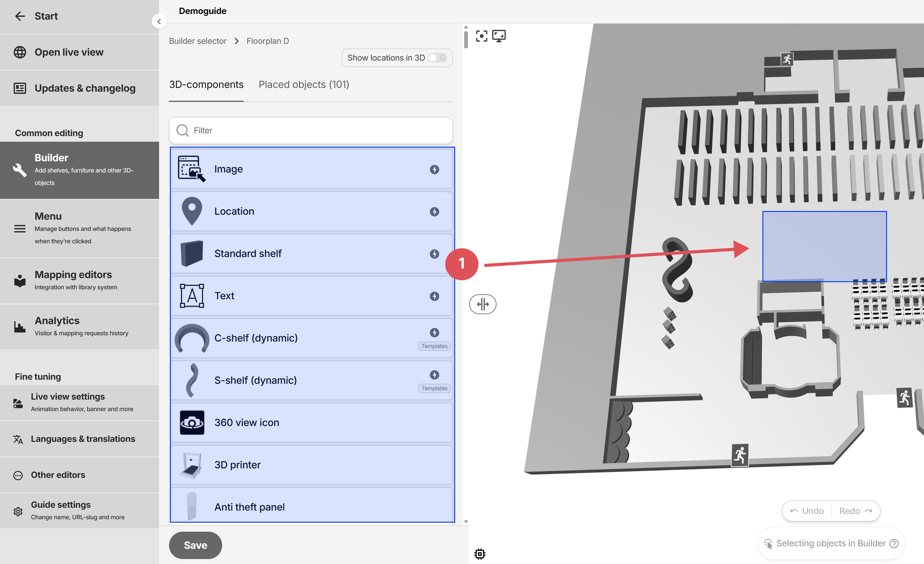Collapse the left editor panel

click(159, 21)
